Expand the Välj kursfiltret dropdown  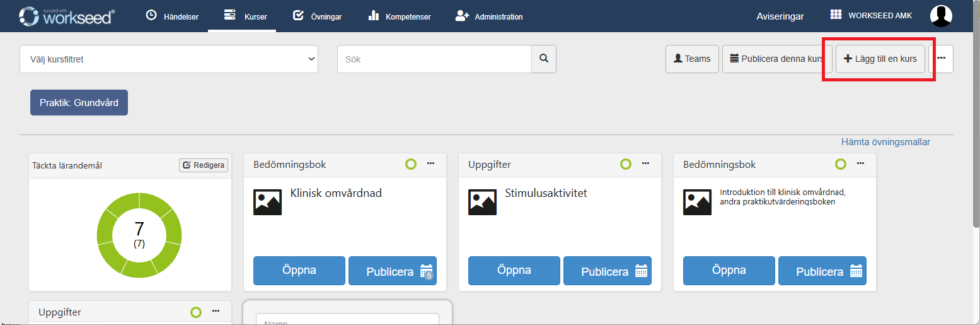click(x=169, y=59)
